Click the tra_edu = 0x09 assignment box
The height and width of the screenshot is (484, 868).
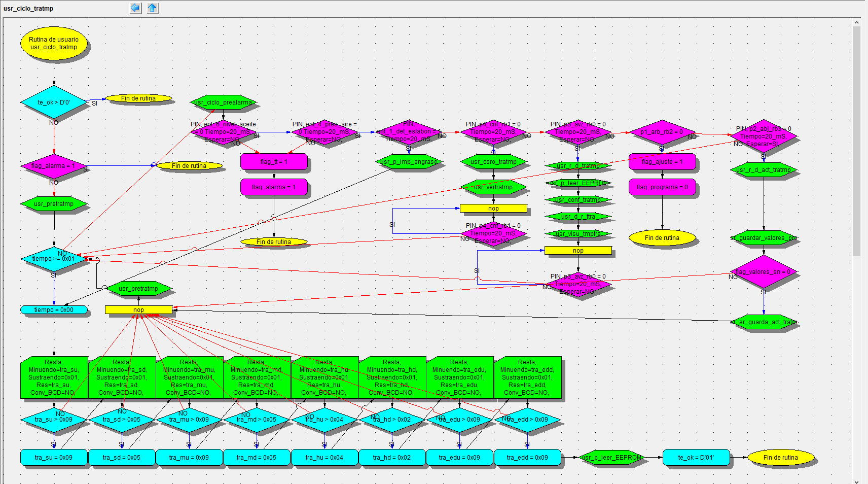[460, 458]
